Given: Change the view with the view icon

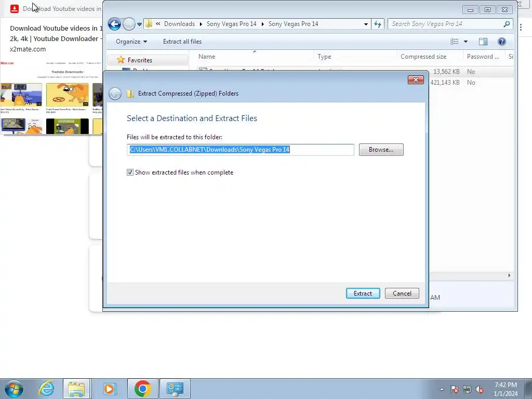Looking at the screenshot, I should (454, 42).
